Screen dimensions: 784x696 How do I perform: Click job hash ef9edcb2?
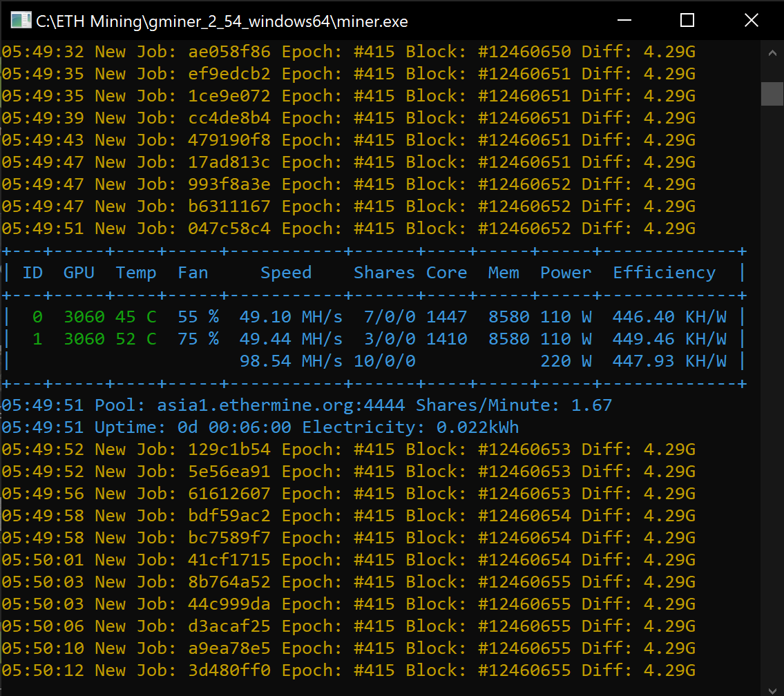[229, 73]
